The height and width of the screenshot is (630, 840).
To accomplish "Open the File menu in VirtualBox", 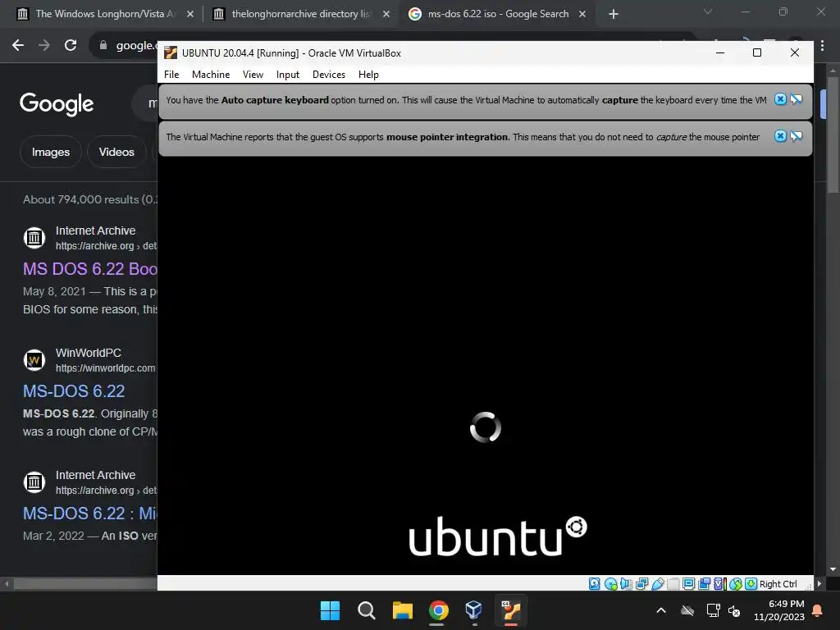I will tap(171, 75).
